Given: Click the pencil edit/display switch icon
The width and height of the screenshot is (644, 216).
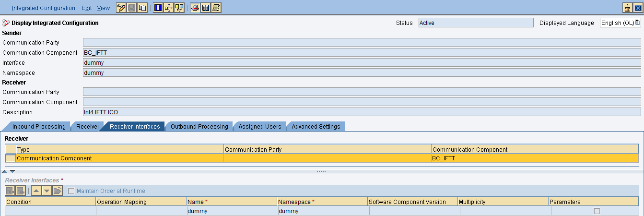Looking at the screenshot, I should 121,8.
